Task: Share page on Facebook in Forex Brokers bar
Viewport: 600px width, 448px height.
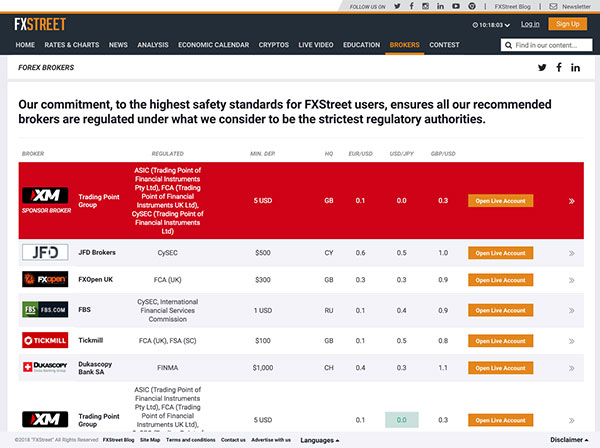Action: (x=559, y=68)
